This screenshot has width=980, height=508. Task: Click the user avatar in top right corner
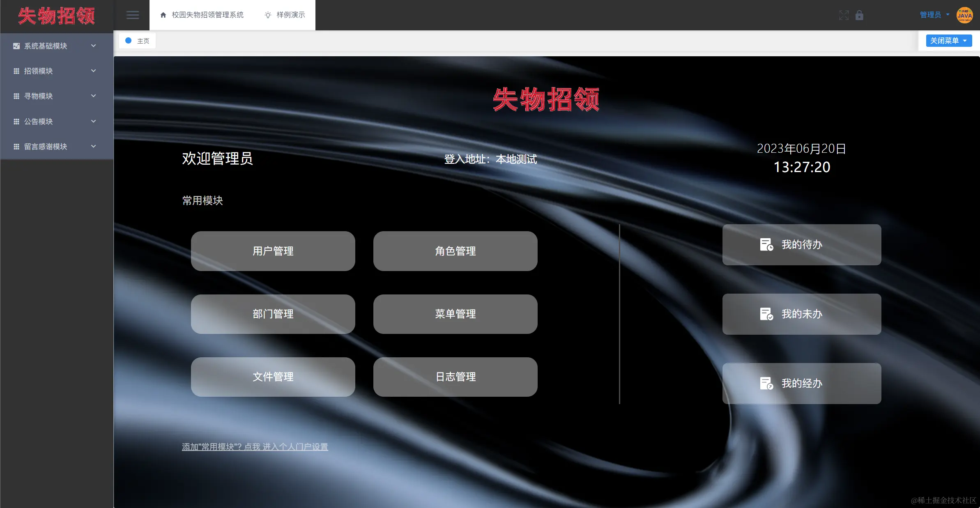click(x=964, y=15)
